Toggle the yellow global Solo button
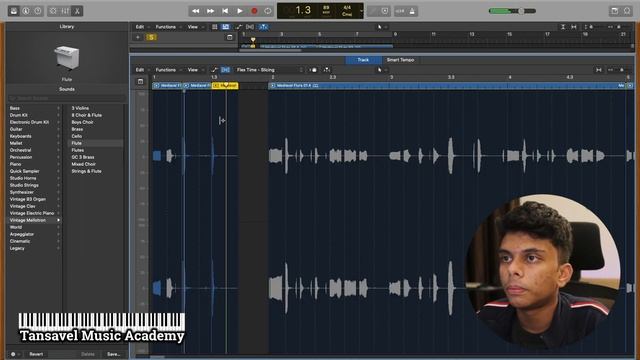The height and width of the screenshot is (360, 640). [x=151, y=37]
